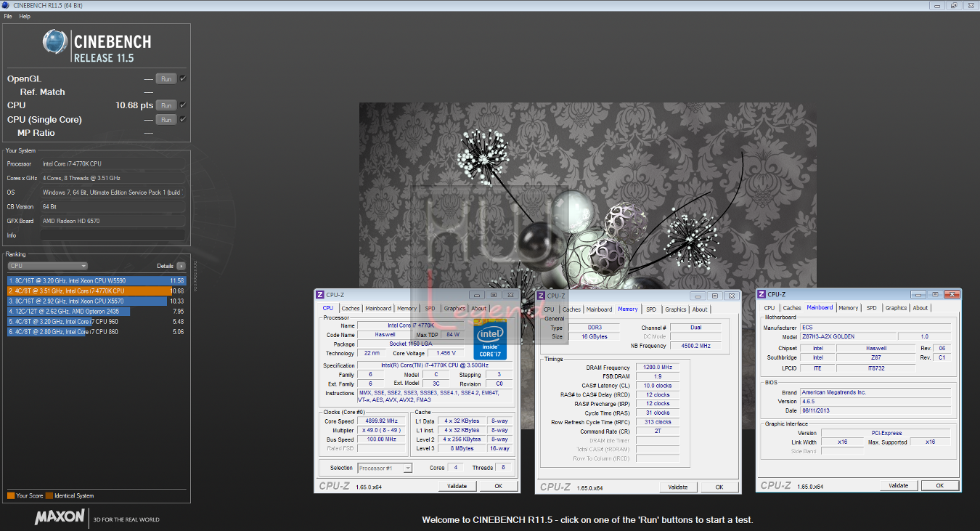
Task: Click OK in the CPU tab CPU-Z window
Action: (498, 486)
